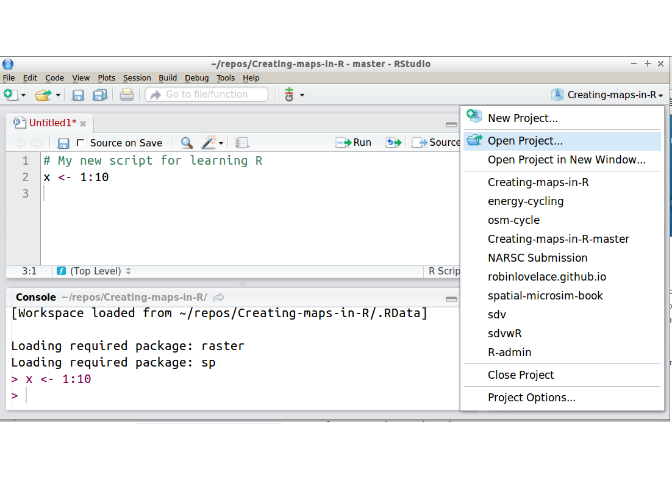
Task: Click the Source button
Action: pyautogui.click(x=435, y=142)
